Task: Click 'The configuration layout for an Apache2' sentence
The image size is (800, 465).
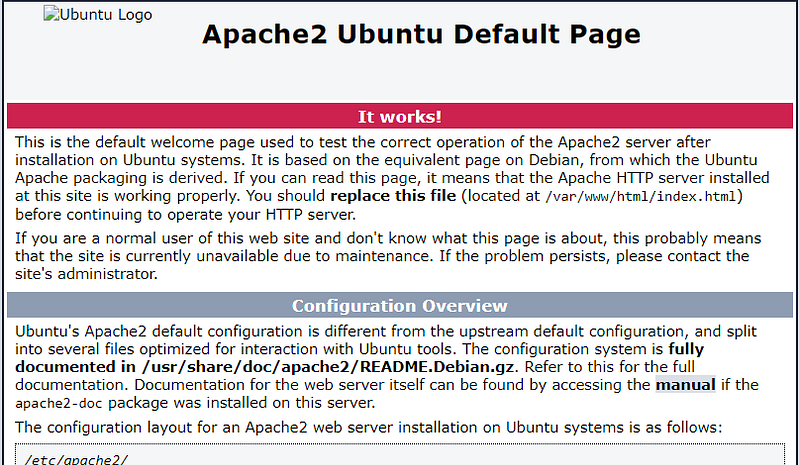Action: click(368, 427)
